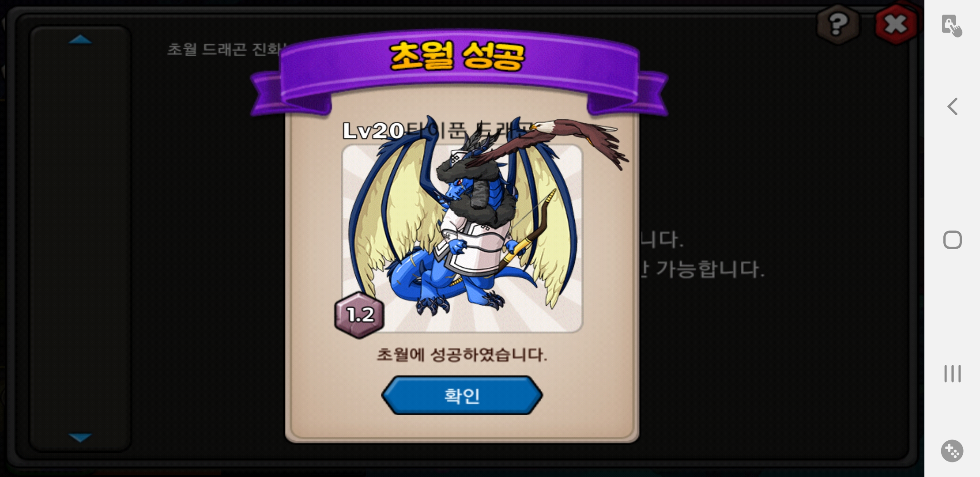This screenshot has width=980, height=477.
Task: Select the Typhoon dragon portrait
Action: pyautogui.click(x=462, y=238)
